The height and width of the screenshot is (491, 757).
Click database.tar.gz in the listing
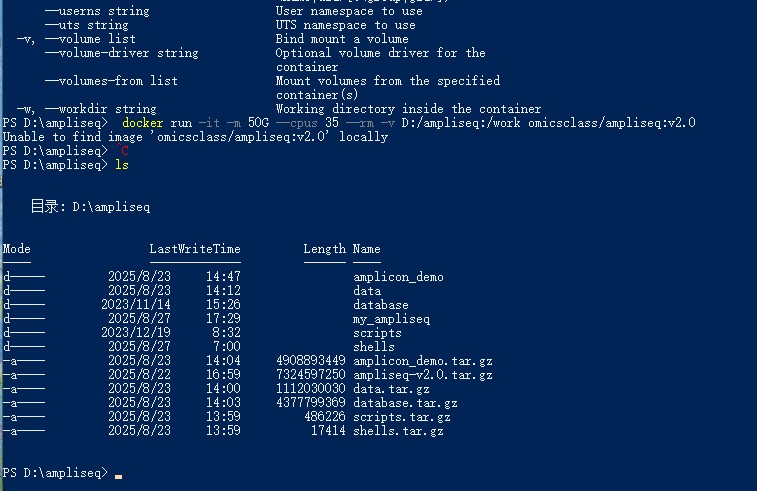point(405,403)
